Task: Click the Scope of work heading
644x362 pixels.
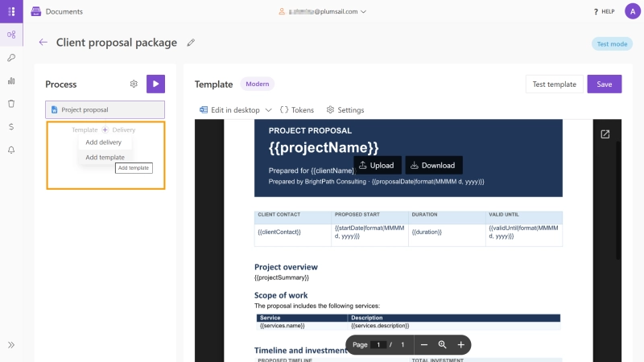Action: pyautogui.click(x=281, y=295)
